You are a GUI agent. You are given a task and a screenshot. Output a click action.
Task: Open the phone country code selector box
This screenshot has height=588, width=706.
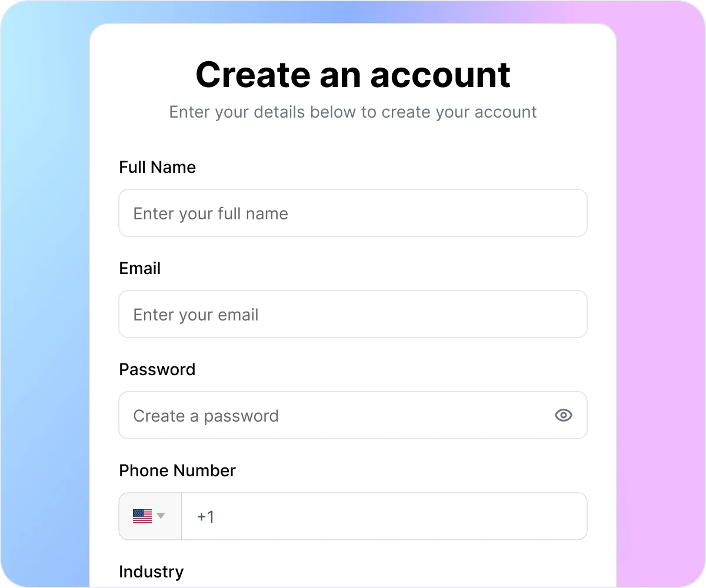tap(151, 516)
